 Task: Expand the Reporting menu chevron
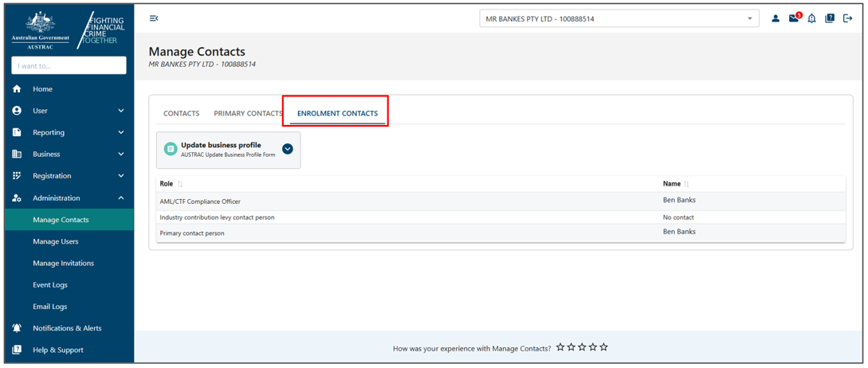[x=121, y=132]
